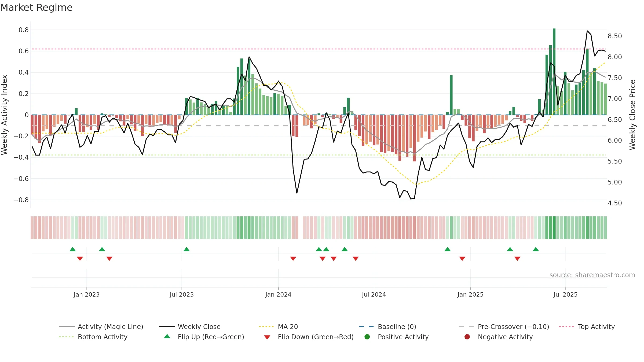Toggle the Activity (Magic Line) legend entry
The width and height of the screenshot is (644, 362).
click(x=101, y=327)
